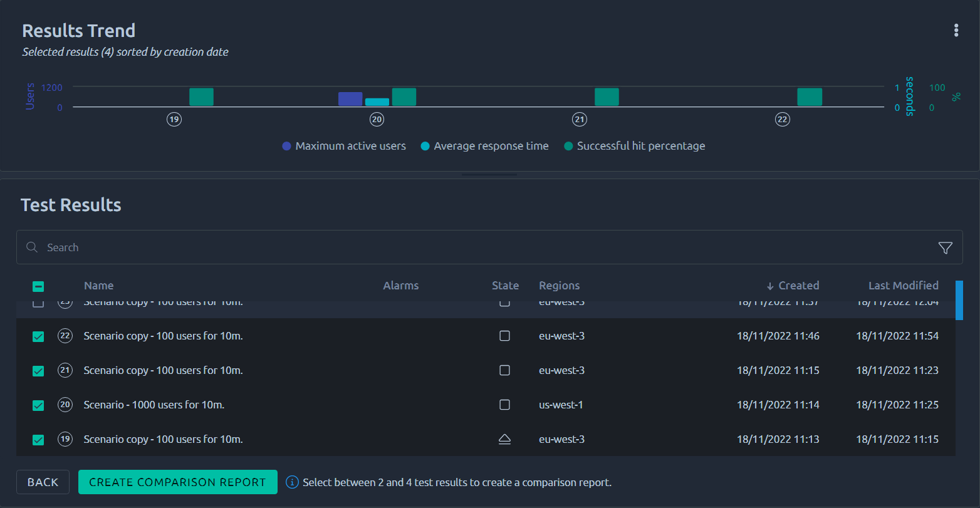The image size is (980, 508).
Task: Click the eject-shaped state icon for result 19
Action: [x=504, y=439]
